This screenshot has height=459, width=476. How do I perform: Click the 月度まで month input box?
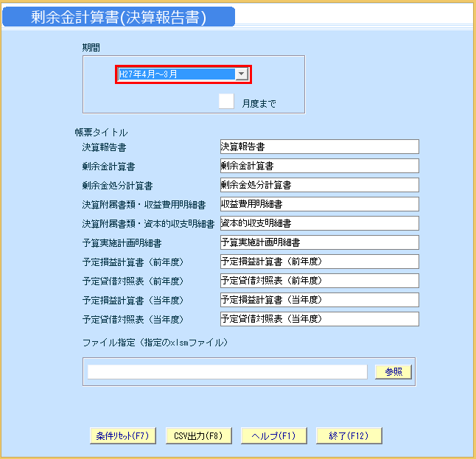pyautogui.click(x=226, y=101)
